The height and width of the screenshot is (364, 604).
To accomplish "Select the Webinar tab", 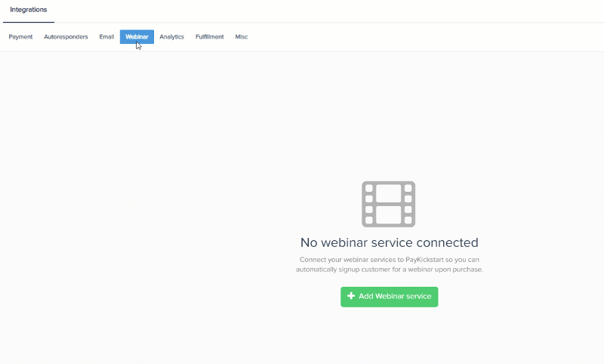I will [137, 37].
